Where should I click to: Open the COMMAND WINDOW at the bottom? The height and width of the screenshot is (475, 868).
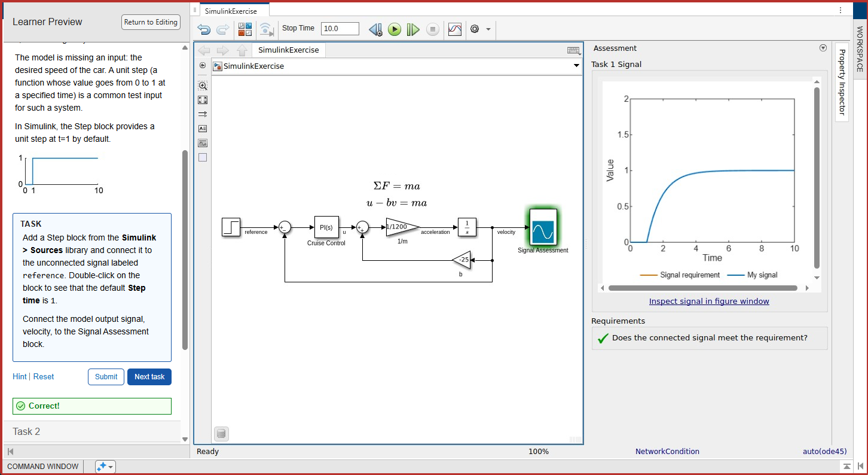(x=42, y=466)
